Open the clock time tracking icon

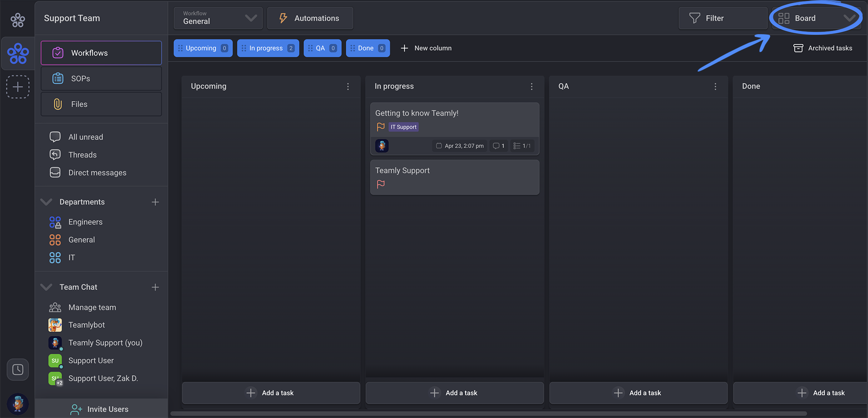point(18,369)
